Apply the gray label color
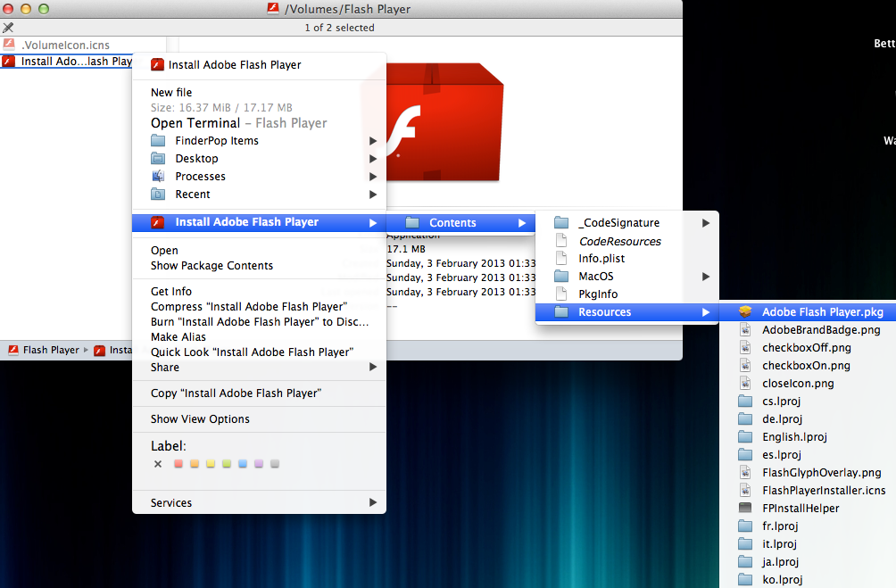Image resolution: width=896 pixels, height=588 pixels. (274, 464)
